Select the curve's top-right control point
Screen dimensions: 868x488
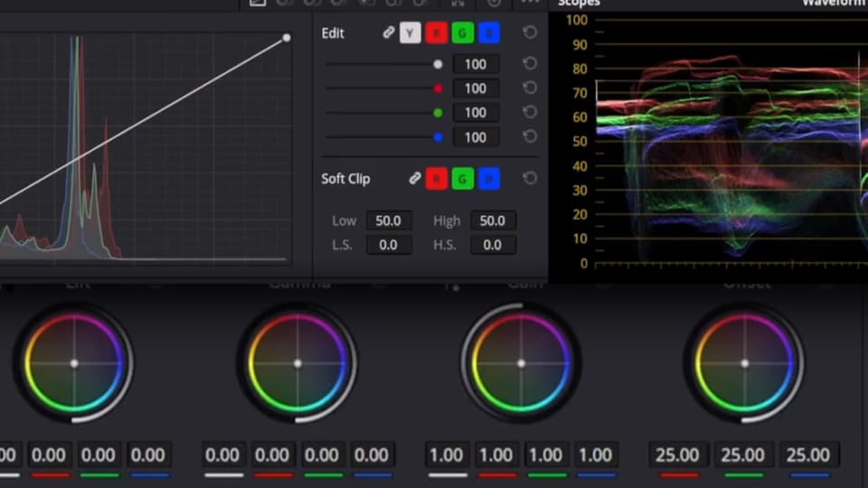point(287,38)
